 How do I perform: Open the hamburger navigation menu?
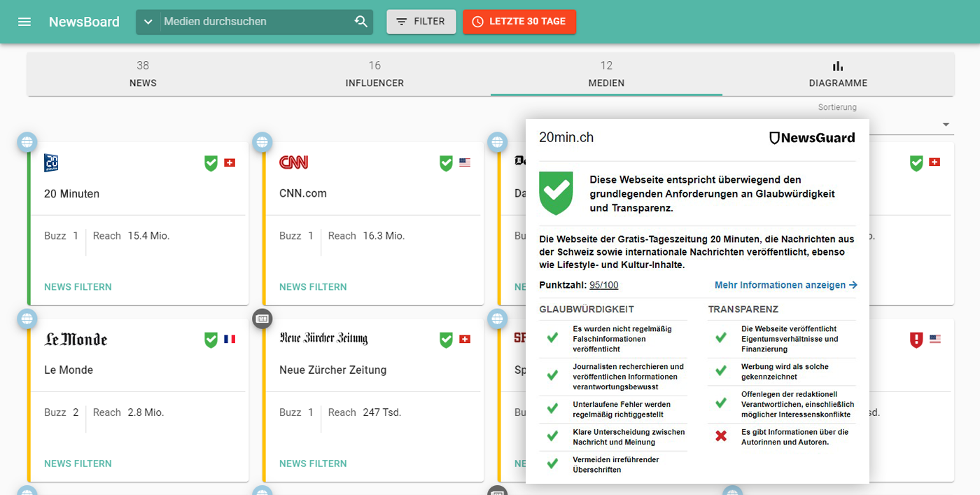point(24,22)
